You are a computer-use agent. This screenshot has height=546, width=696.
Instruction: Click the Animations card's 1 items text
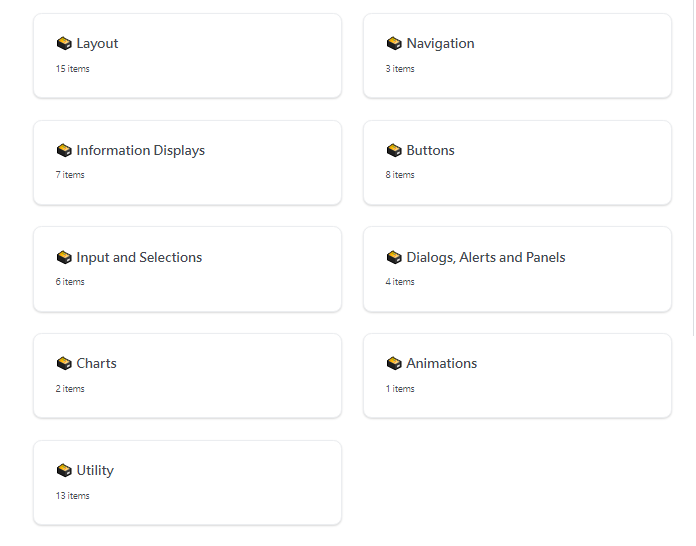400,389
